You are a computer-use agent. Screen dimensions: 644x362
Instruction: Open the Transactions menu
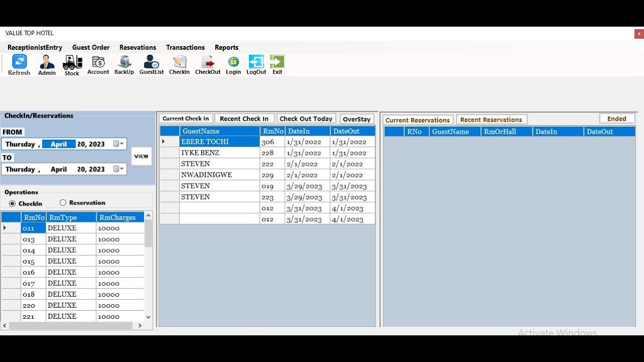pos(186,47)
